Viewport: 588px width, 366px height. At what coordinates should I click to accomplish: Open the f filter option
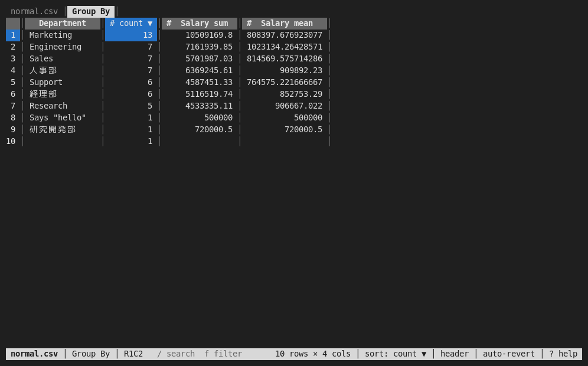(x=223, y=354)
